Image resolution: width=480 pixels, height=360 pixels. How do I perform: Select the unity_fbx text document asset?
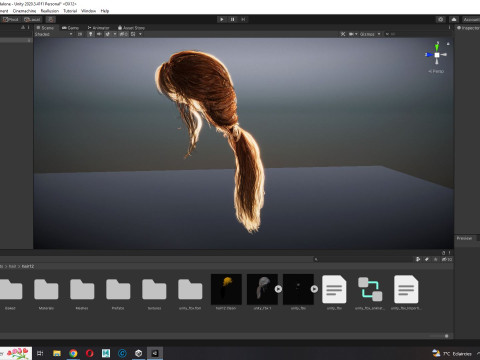[334, 289]
